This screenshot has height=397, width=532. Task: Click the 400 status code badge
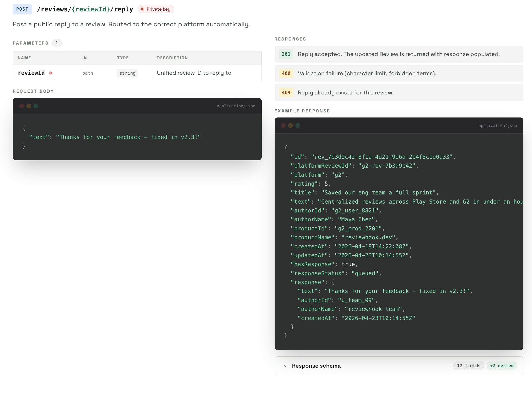coord(286,73)
